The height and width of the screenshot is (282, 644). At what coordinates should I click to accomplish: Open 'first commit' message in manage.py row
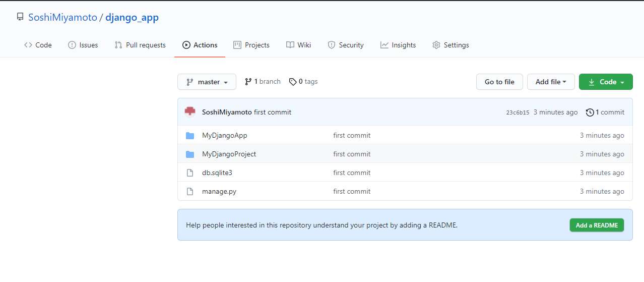tap(352, 191)
